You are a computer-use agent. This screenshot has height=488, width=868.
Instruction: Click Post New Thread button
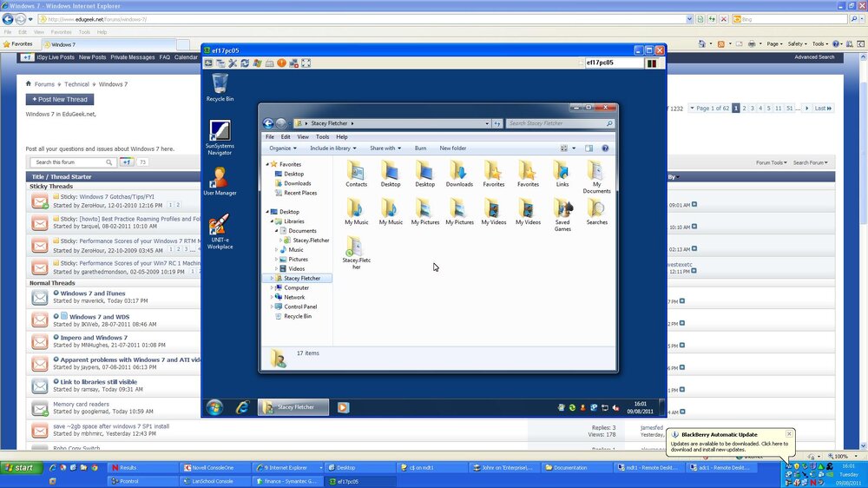tap(60, 99)
